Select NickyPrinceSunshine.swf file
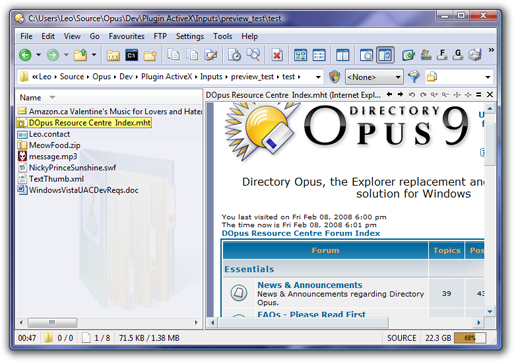The width and height of the screenshot is (514, 362). 72,168
